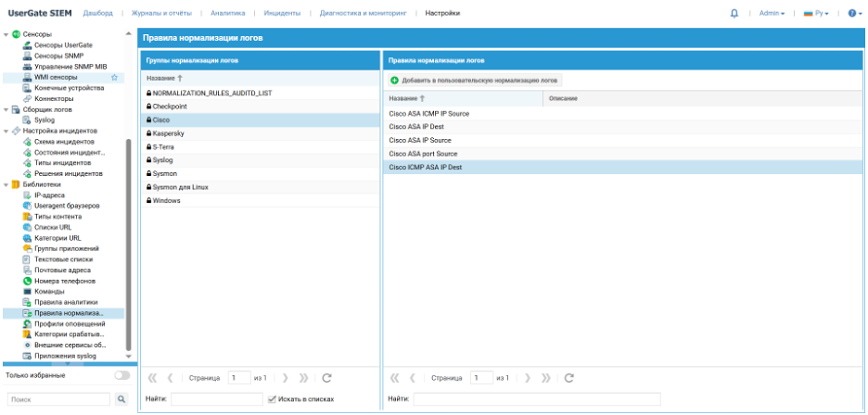Click the sidebar vertical scrollbar
Viewport: 868px width, 415px height.
click(x=128, y=241)
